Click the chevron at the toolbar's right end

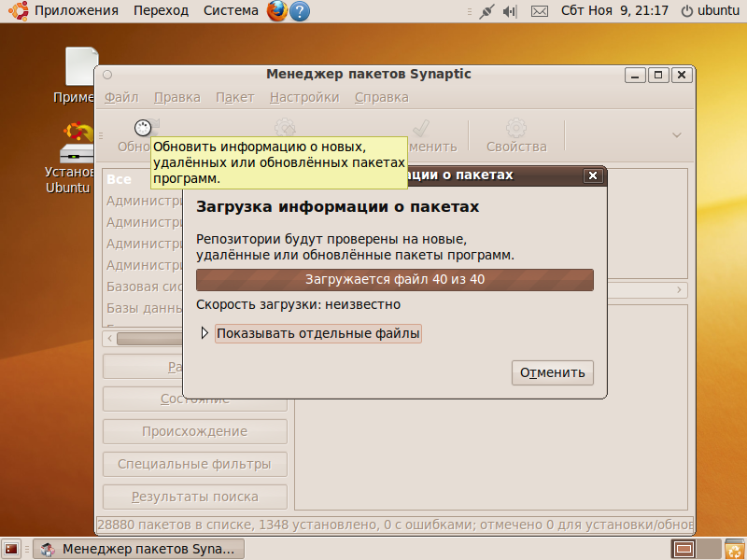pos(675,133)
